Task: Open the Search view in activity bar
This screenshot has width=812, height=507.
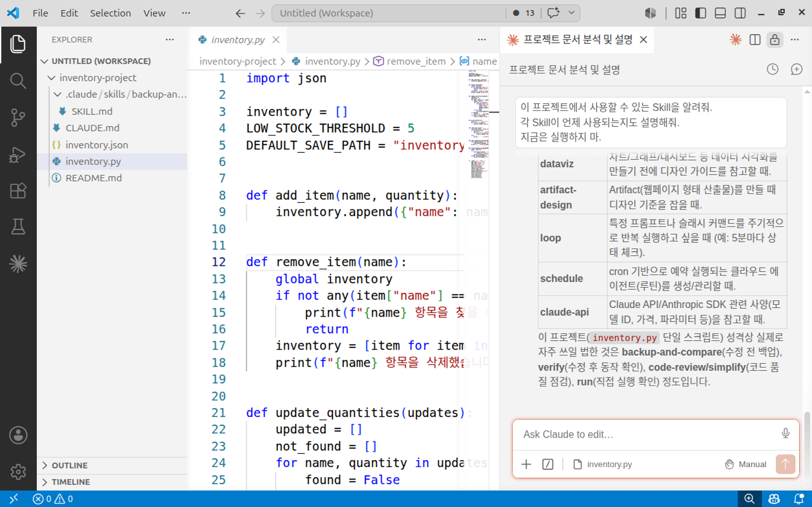Action: (18, 81)
